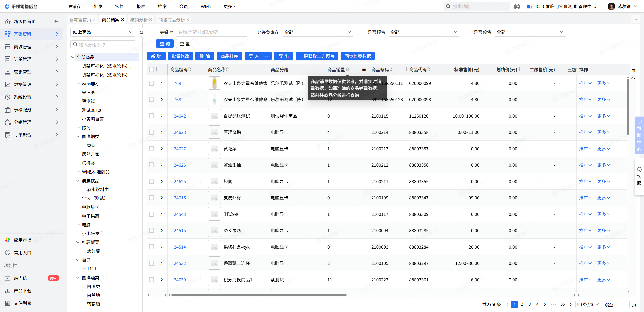Image resolution: width=644 pixels, height=312 pixels.
Task: Switch to the 核销分析 tab
Action: [139, 20]
